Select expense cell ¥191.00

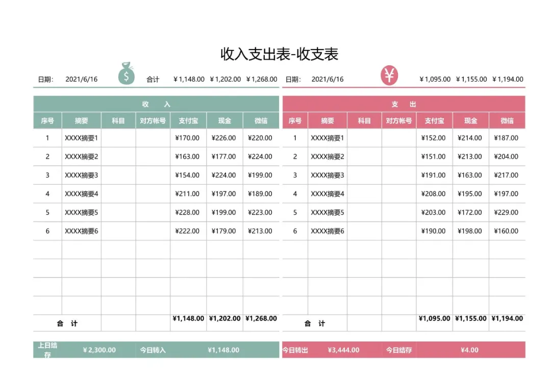433,175
